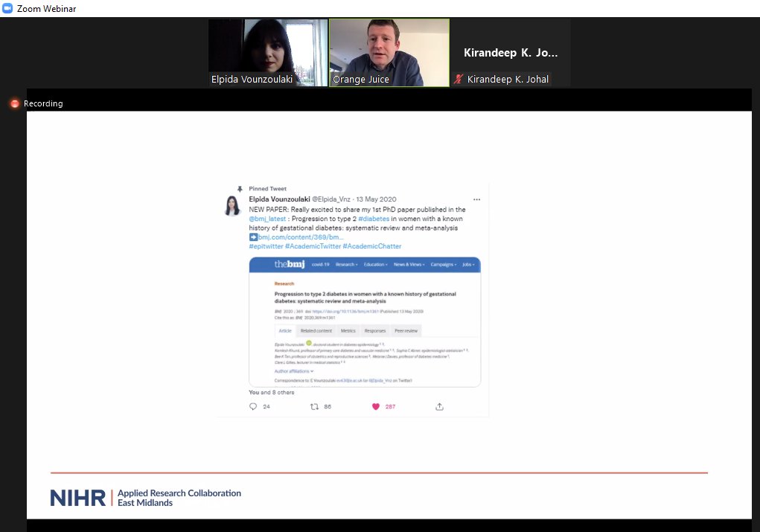Select Orange Juice's video tile
The height and width of the screenshot is (532, 760).
click(x=389, y=53)
